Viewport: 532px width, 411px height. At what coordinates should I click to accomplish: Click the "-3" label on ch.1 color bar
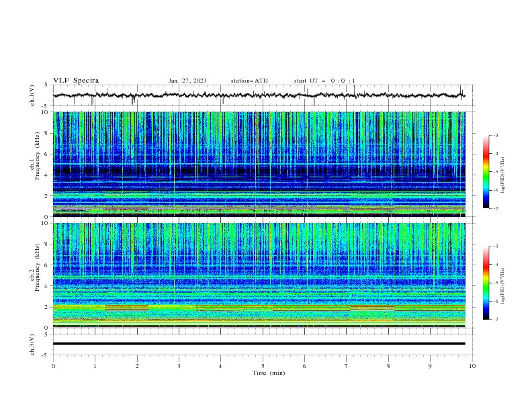[x=495, y=135]
